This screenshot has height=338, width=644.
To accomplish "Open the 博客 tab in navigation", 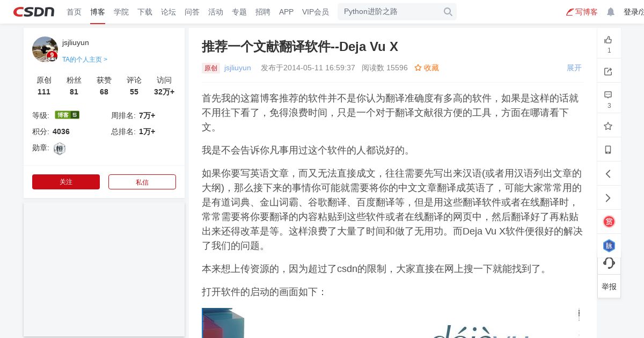I will point(98,12).
